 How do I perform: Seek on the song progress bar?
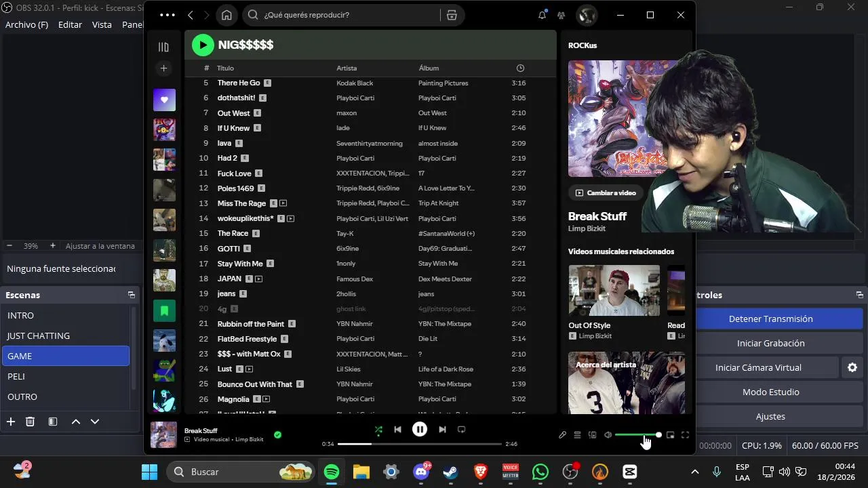pos(420,444)
